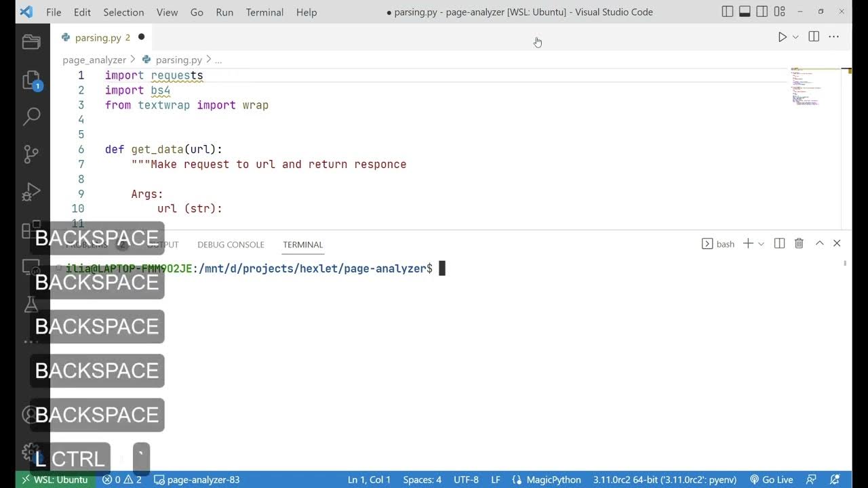This screenshot has height=488, width=868.
Task: Change end of line sequence LF
Action: (x=496, y=479)
